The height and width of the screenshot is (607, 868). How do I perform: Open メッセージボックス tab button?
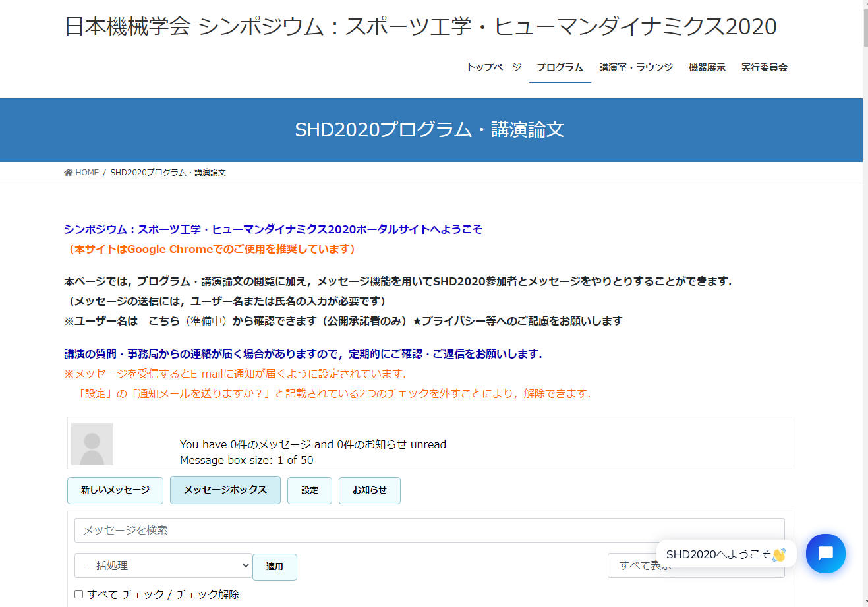pos(225,490)
